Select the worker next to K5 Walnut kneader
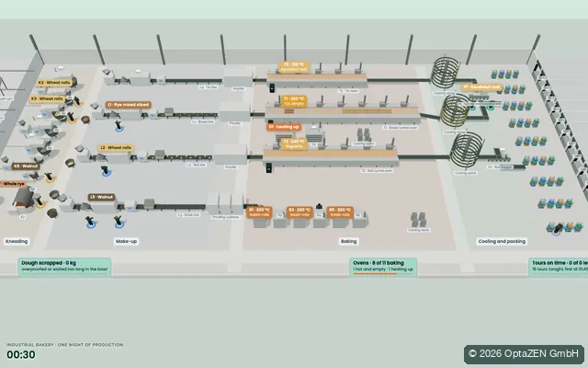This screenshot has width=588, height=368. [49, 177]
